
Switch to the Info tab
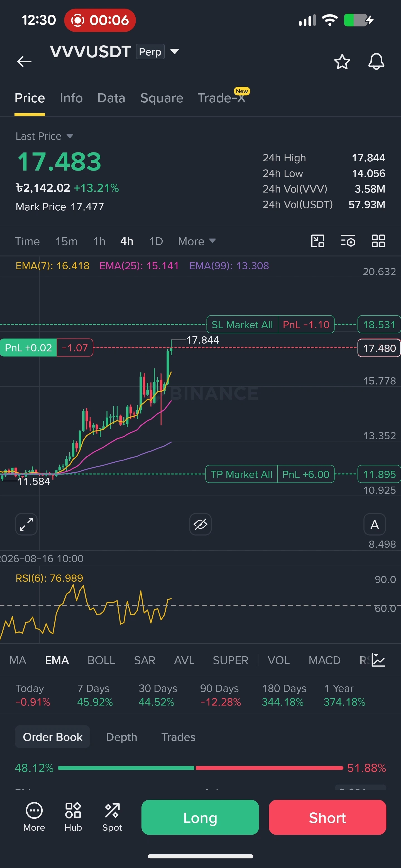pyautogui.click(x=71, y=98)
